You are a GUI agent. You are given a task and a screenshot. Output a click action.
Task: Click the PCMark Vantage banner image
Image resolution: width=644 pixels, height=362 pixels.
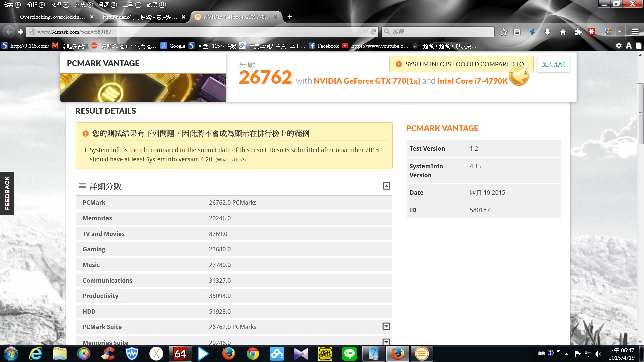click(x=143, y=87)
